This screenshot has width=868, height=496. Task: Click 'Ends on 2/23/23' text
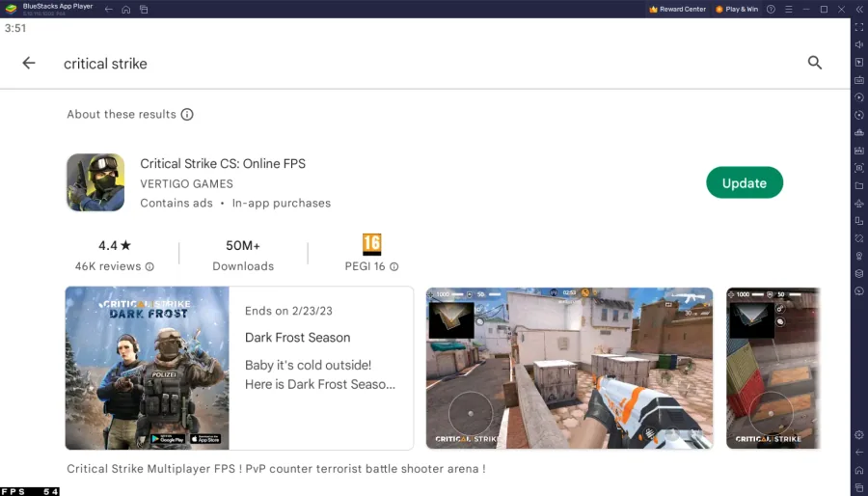[289, 311]
